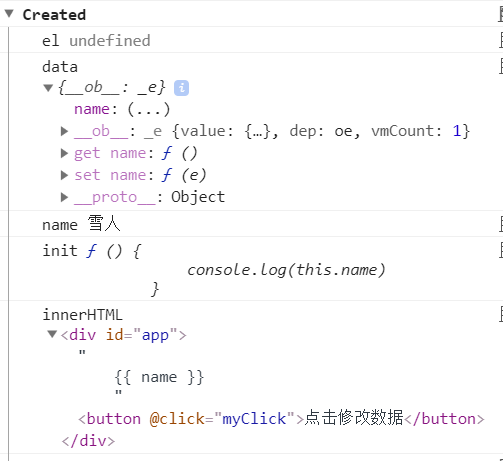Click the console.log(this.name) code line
503x461 pixels.
pyautogui.click(x=286, y=270)
